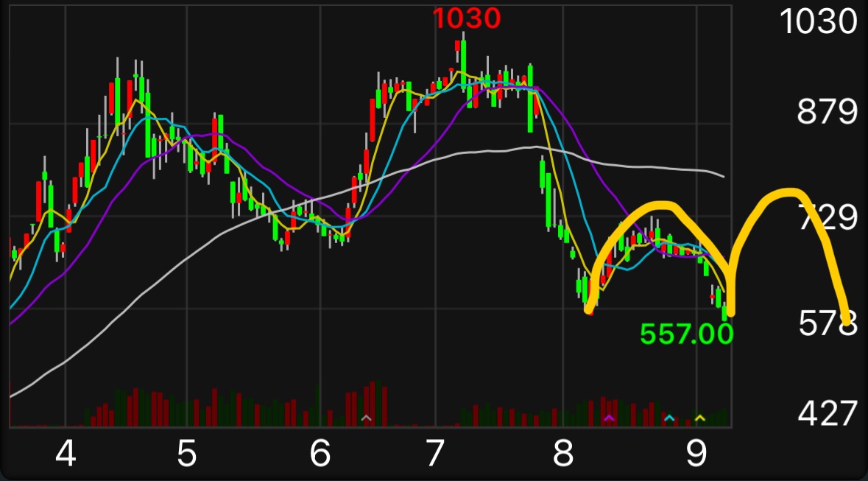Click the green 557.00 low price label
This screenshot has height=481, width=868.
[686, 334]
